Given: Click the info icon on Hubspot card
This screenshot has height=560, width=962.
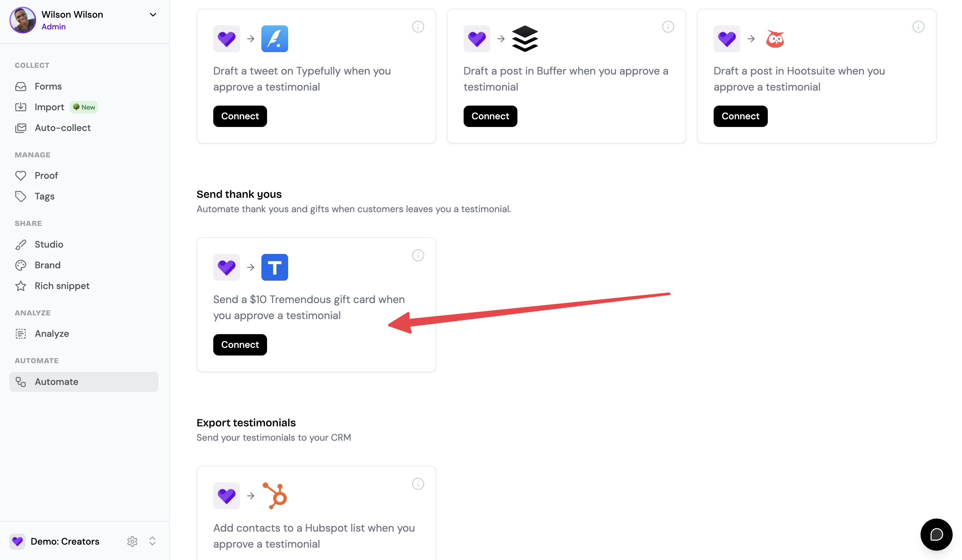Looking at the screenshot, I should 418,484.
